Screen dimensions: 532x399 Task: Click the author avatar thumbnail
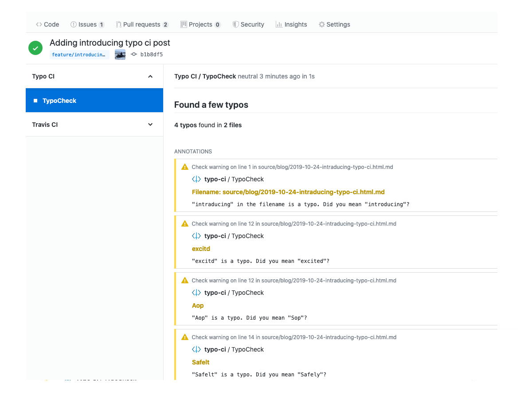[x=120, y=55]
